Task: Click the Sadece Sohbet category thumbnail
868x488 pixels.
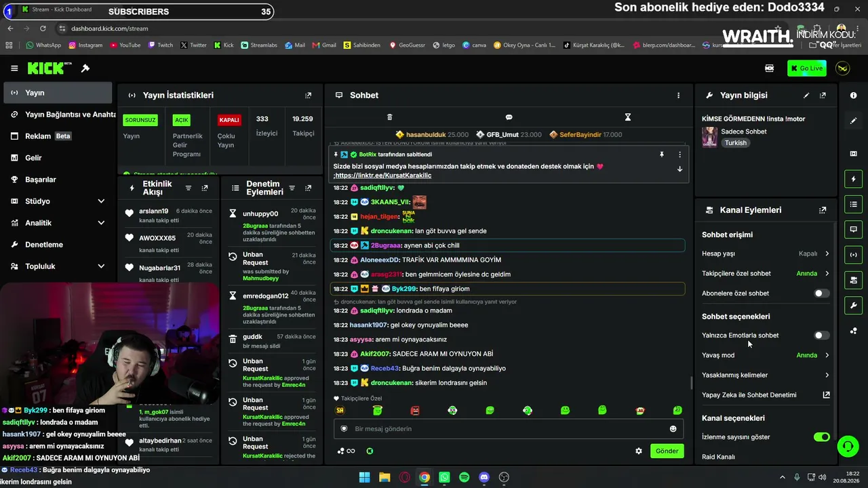Action: coord(709,137)
